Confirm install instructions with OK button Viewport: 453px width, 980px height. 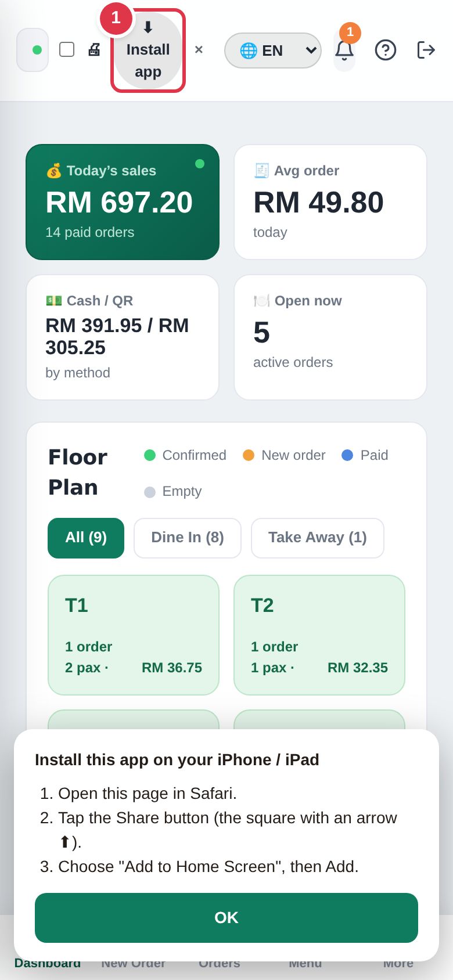pyautogui.click(x=227, y=918)
